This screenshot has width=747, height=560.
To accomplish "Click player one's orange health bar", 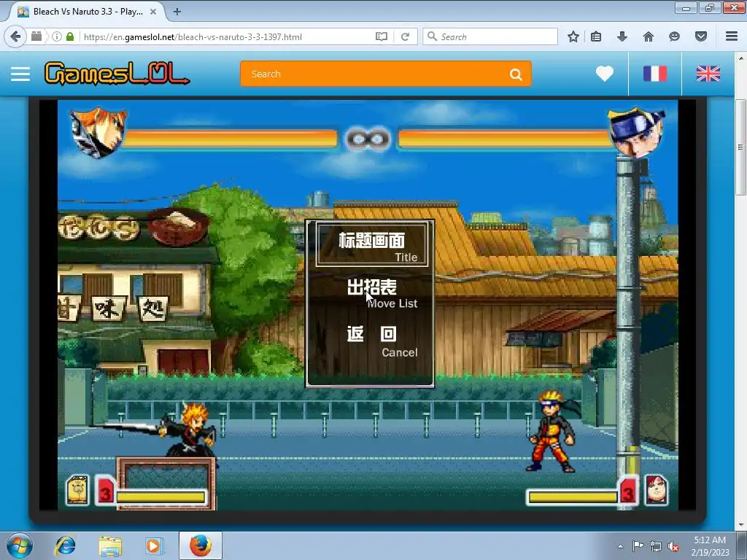I will coord(230,139).
